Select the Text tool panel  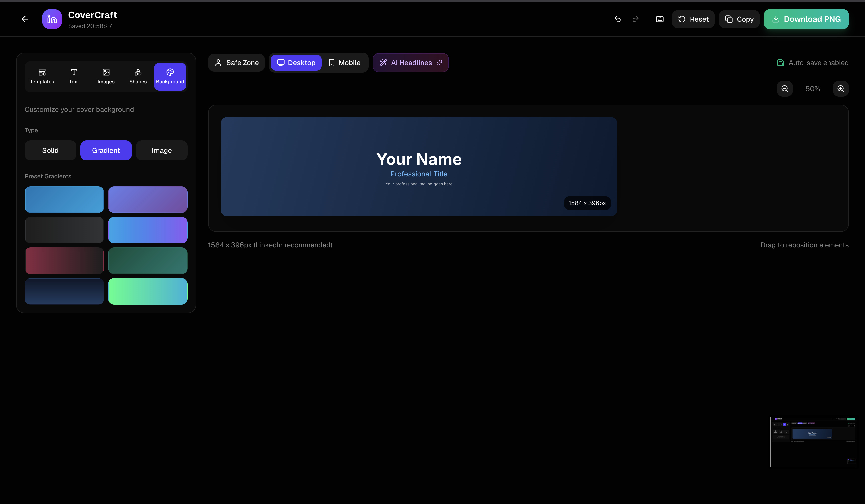[x=74, y=76]
